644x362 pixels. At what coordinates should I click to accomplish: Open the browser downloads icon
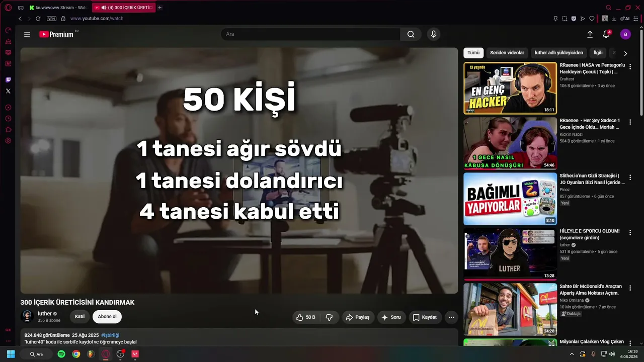[614, 19]
